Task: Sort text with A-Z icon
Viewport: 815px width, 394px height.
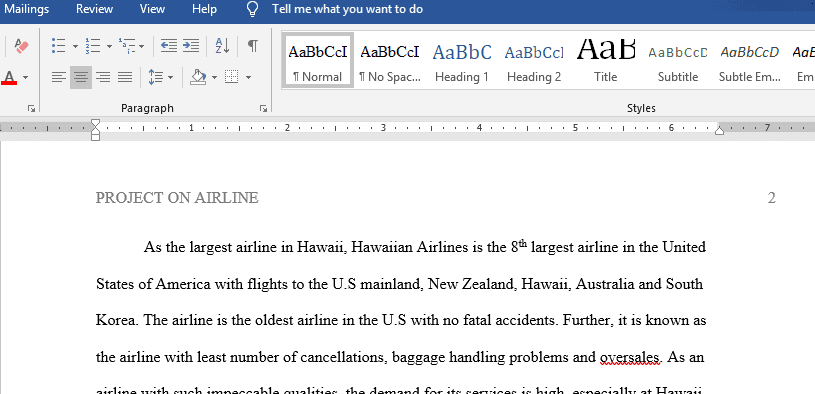Action: point(222,46)
